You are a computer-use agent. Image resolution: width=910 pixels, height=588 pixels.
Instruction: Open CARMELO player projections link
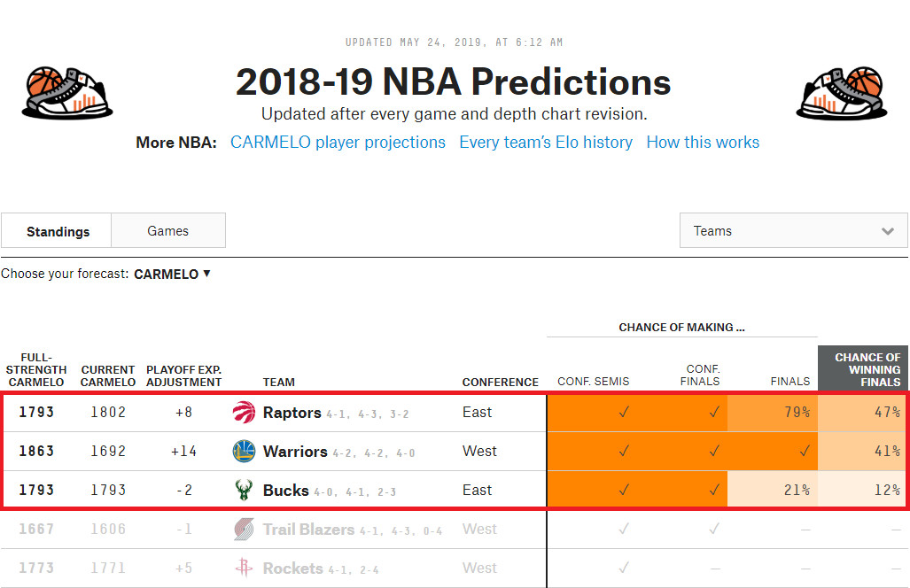(x=338, y=142)
